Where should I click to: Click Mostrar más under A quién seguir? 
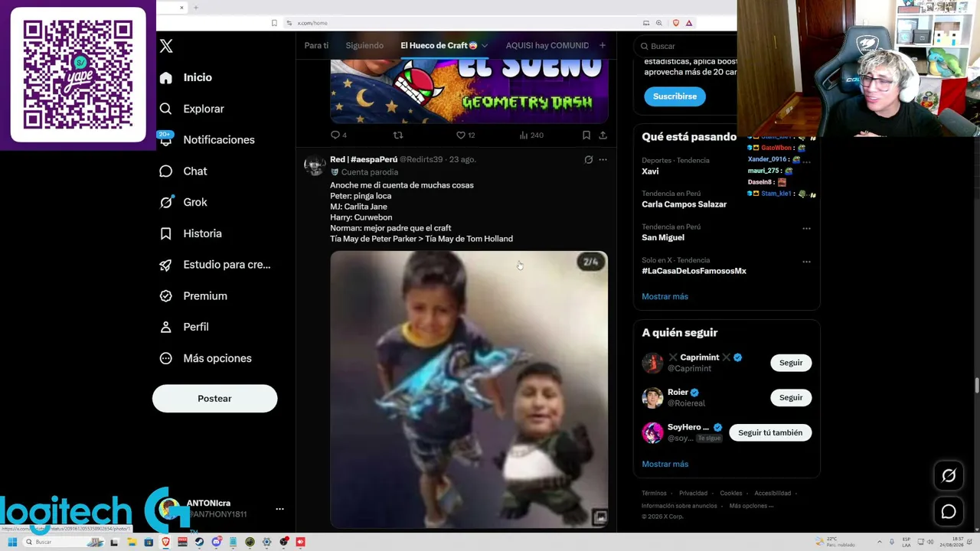coord(665,465)
